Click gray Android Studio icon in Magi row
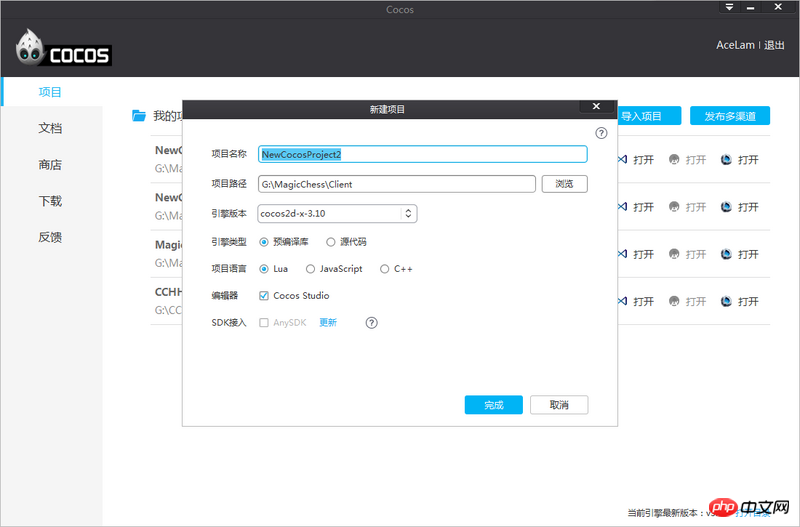800x527 pixels. (x=674, y=254)
